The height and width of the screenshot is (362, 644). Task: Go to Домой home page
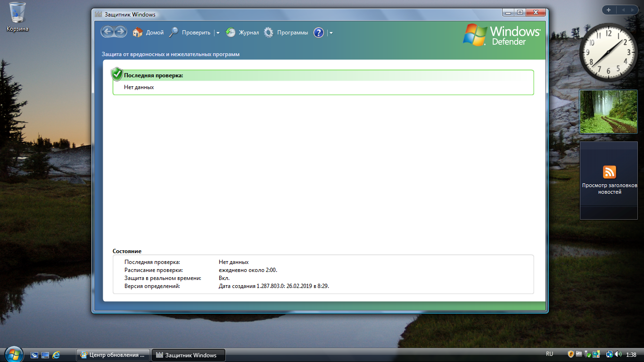click(148, 33)
